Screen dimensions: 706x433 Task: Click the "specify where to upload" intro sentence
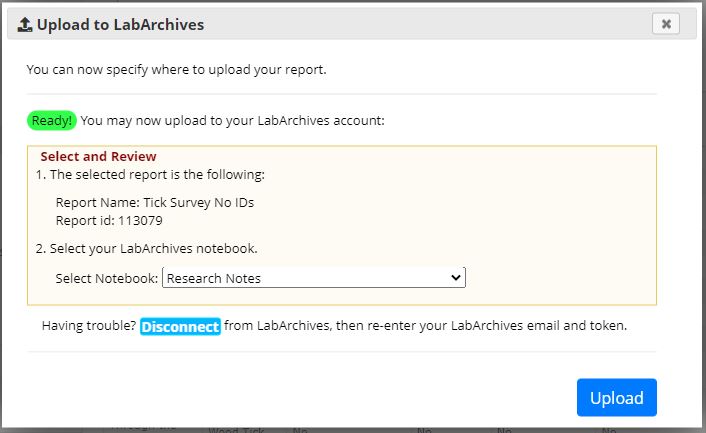pos(176,70)
